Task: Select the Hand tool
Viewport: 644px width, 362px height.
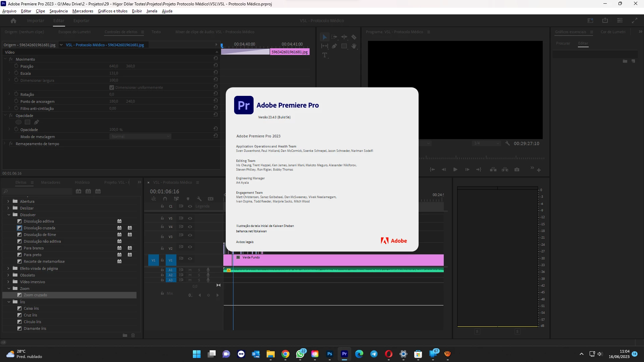Action: tap(354, 46)
